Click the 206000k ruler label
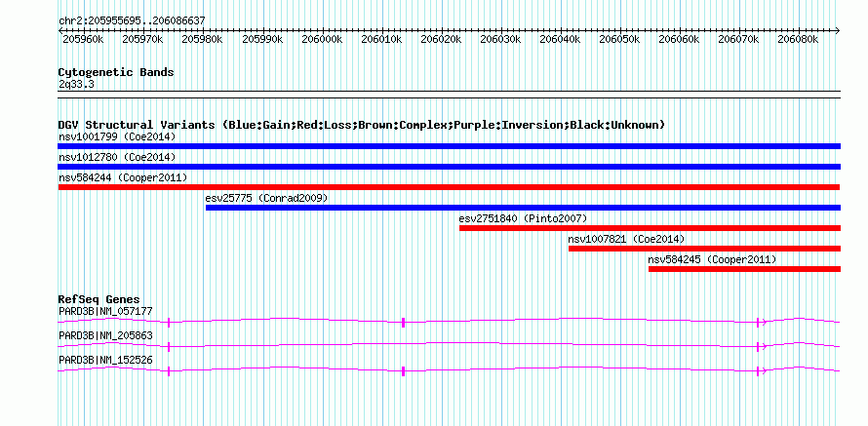 coord(322,39)
